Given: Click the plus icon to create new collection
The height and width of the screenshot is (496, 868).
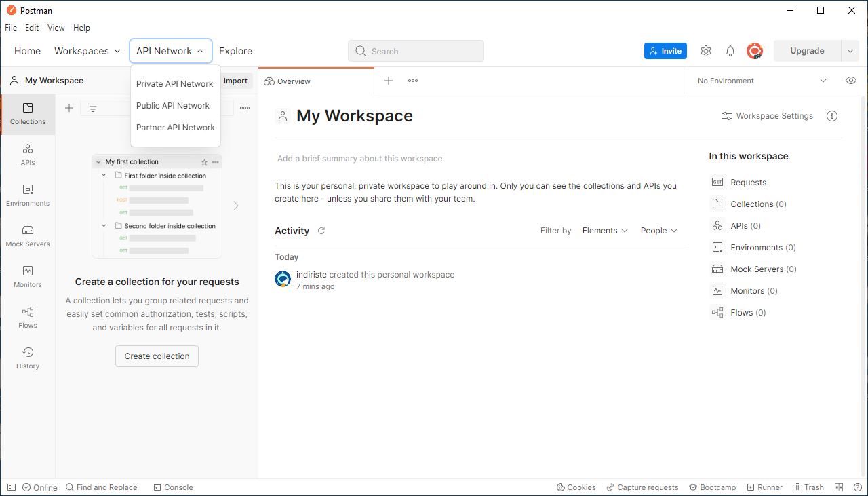Looking at the screenshot, I should point(69,108).
